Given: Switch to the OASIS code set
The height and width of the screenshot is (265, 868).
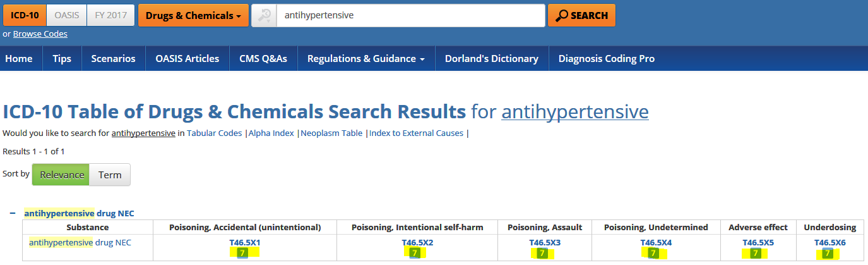Looking at the screenshot, I should coord(66,15).
